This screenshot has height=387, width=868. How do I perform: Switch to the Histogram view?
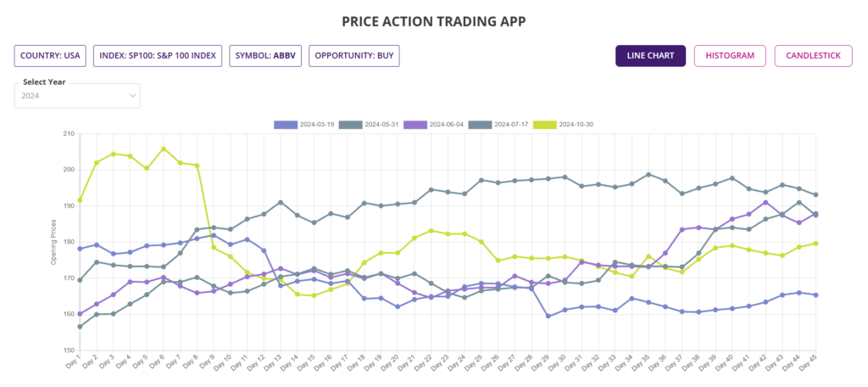tap(730, 56)
